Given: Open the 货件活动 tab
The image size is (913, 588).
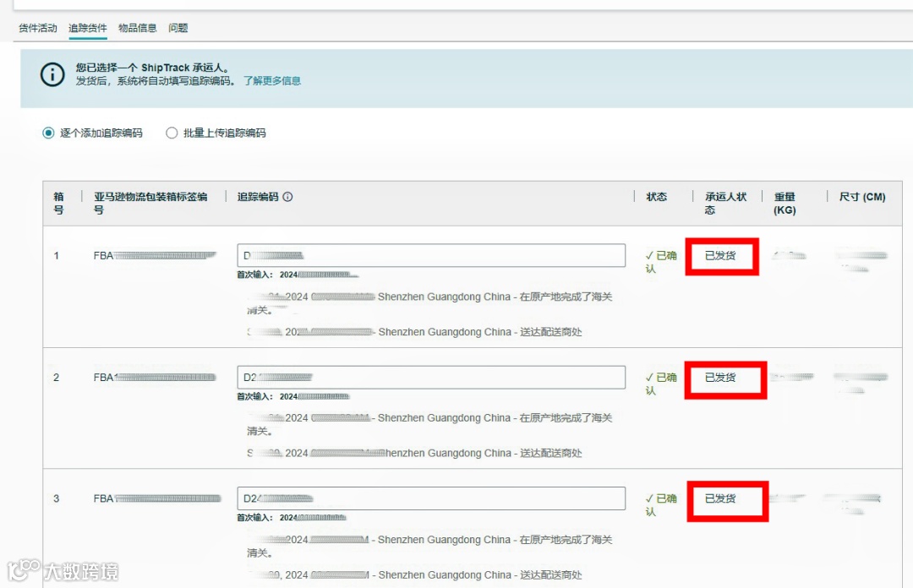Looking at the screenshot, I should (38, 28).
